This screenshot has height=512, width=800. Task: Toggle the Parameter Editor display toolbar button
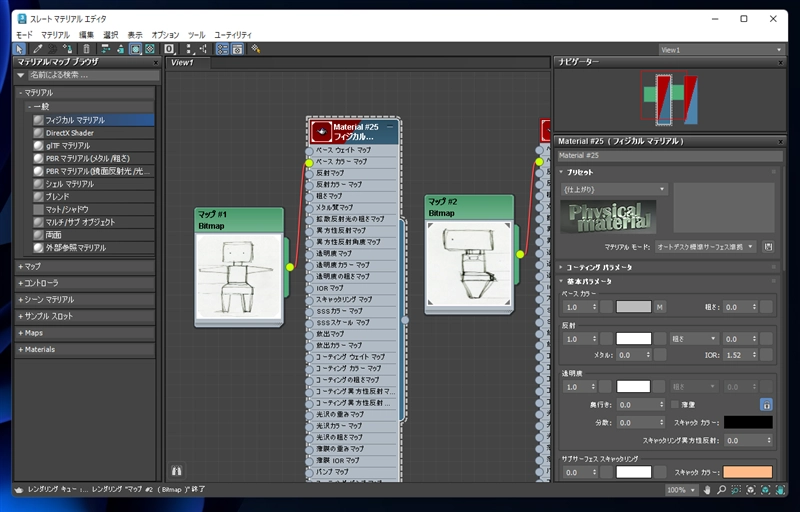[x=237, y=49]
